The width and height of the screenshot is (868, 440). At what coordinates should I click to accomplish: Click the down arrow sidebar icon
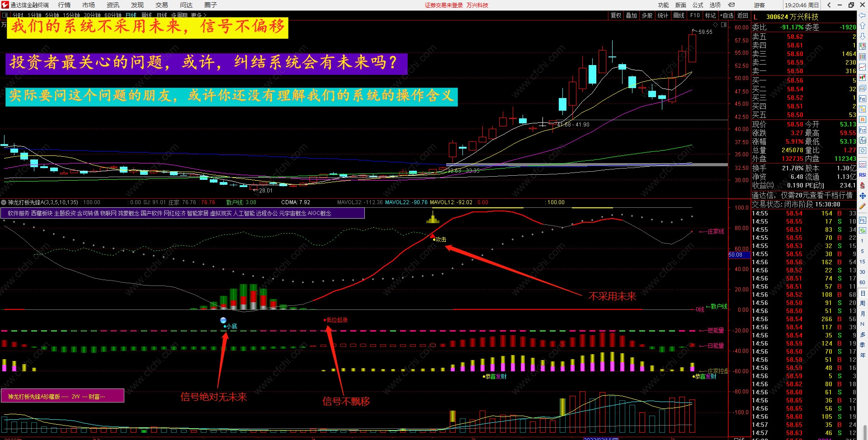(x=863, y=36)
